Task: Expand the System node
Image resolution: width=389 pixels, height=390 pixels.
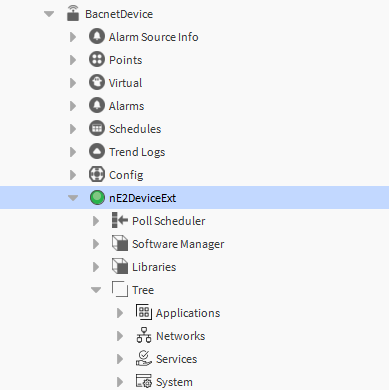Action: coord(120,382)
